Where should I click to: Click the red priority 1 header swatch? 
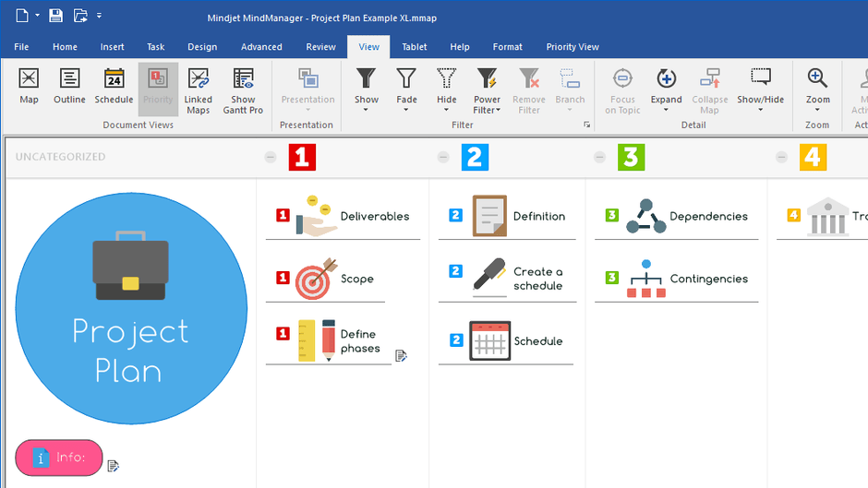point(302,158)
